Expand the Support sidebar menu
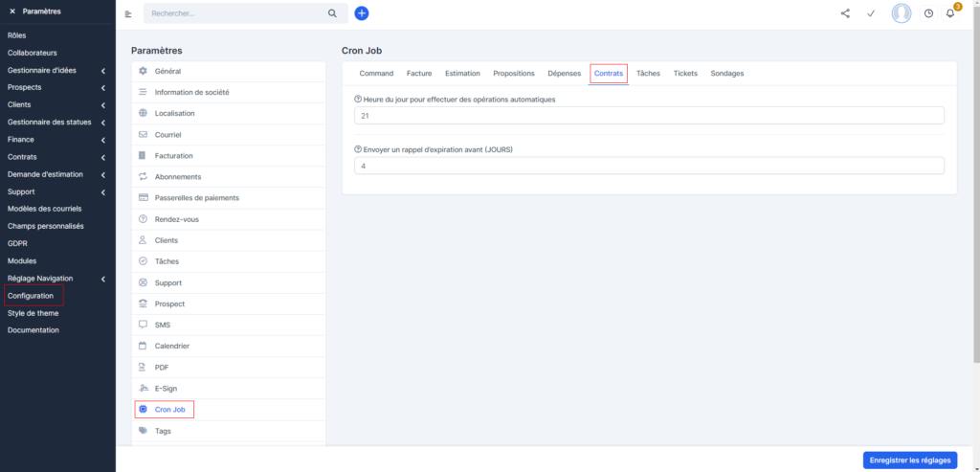The height and width of the screenshot is (472, 980). [x=103, y=191]
